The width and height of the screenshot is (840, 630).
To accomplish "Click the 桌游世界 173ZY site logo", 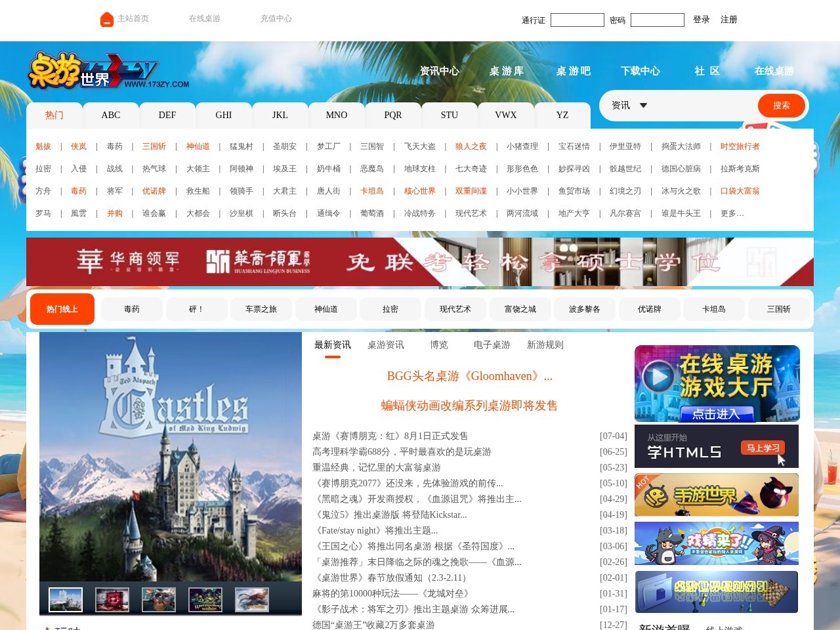I will click(x=108, y=71).
